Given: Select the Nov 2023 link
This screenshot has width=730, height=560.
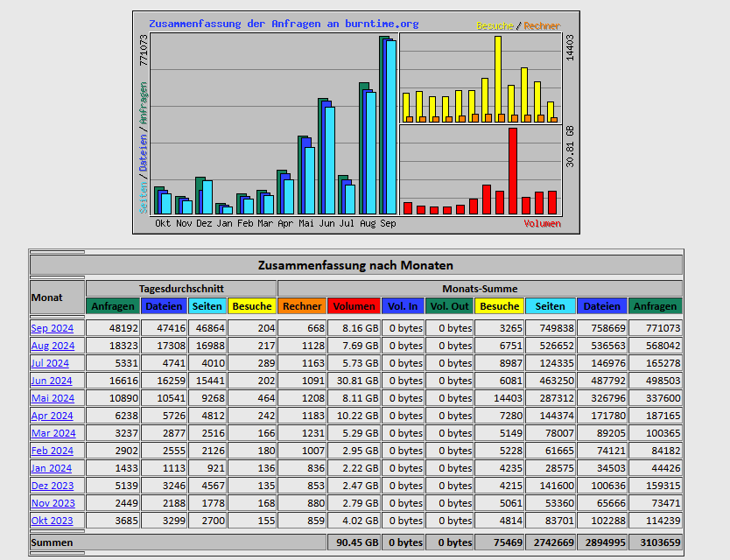Looking at the screenshot, I should (52, 503).
